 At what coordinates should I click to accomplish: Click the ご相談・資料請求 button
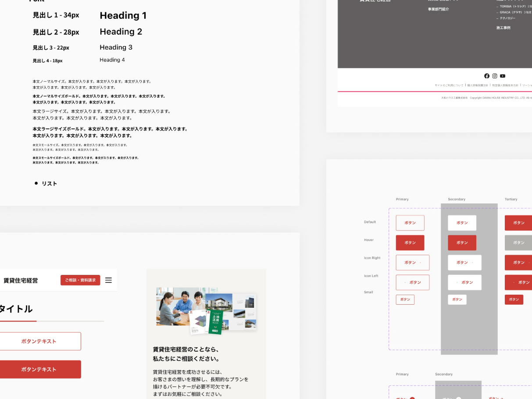tap(80, 280)
